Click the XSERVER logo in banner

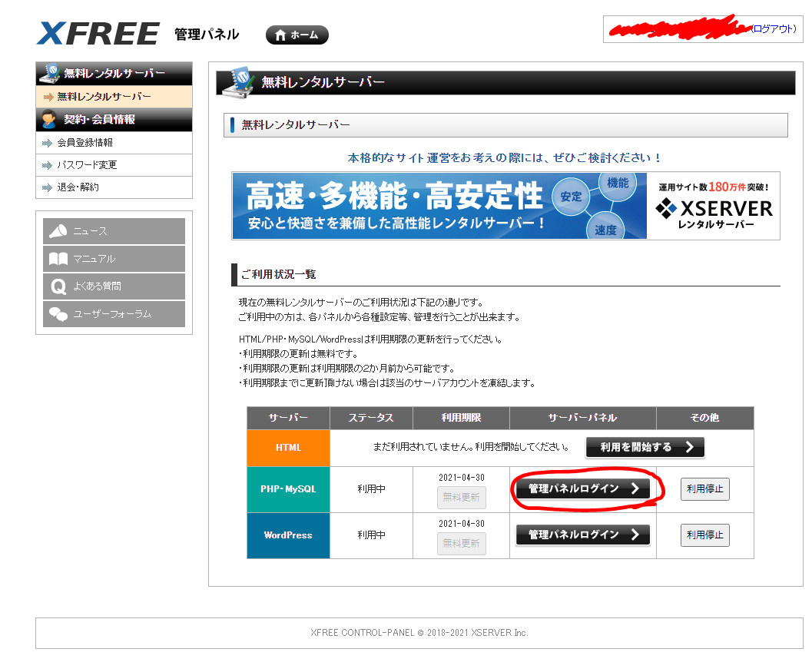[714, 209]
